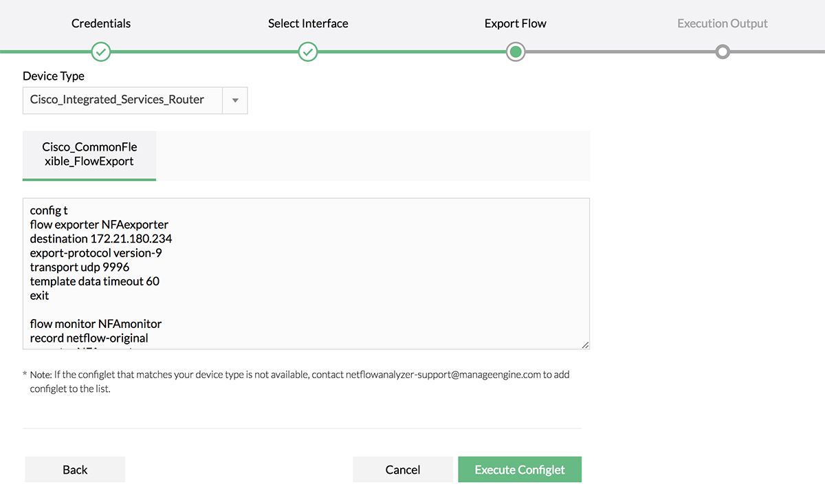The width and height of the screenshot is (825, 504).
Task: Click the Execution Output step circle indicator
Action: click(x=722, y=52)
